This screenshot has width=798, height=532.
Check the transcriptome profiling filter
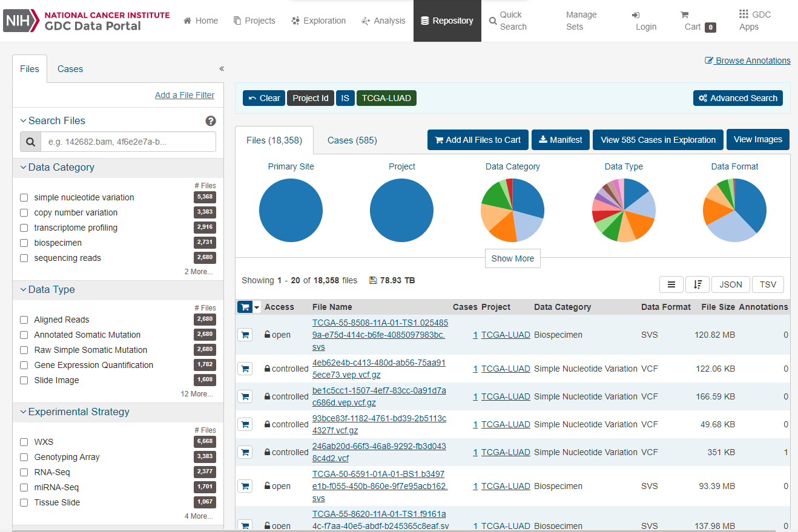[x=24, y=228]
